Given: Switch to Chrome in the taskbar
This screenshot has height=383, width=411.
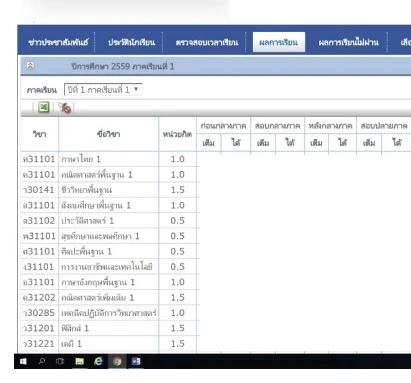Looking at the screenshot, I should [x=117, y=361].
